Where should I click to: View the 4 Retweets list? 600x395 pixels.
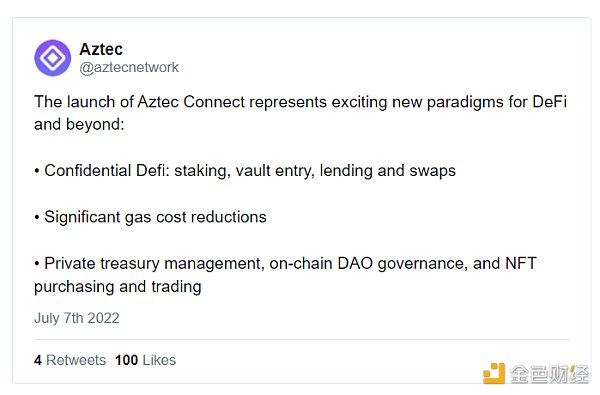(x=70, y=360)
